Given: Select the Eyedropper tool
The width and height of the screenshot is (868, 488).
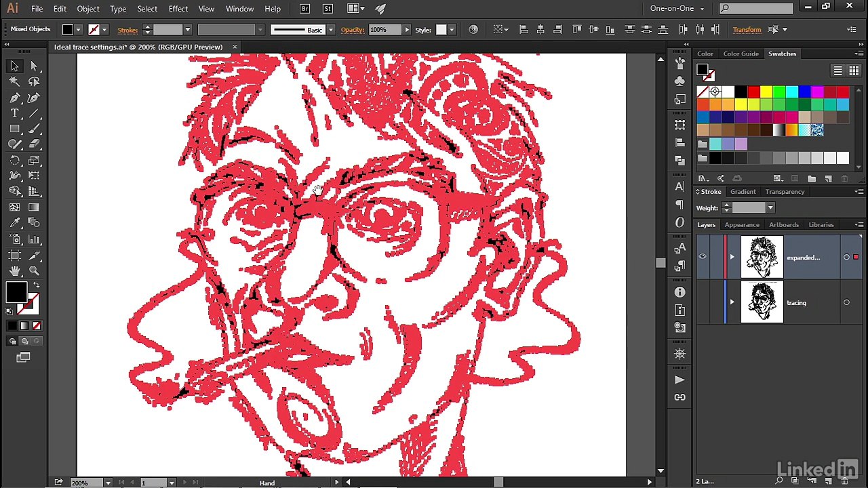Looking at the screenshot, I should tap(14, 223).
